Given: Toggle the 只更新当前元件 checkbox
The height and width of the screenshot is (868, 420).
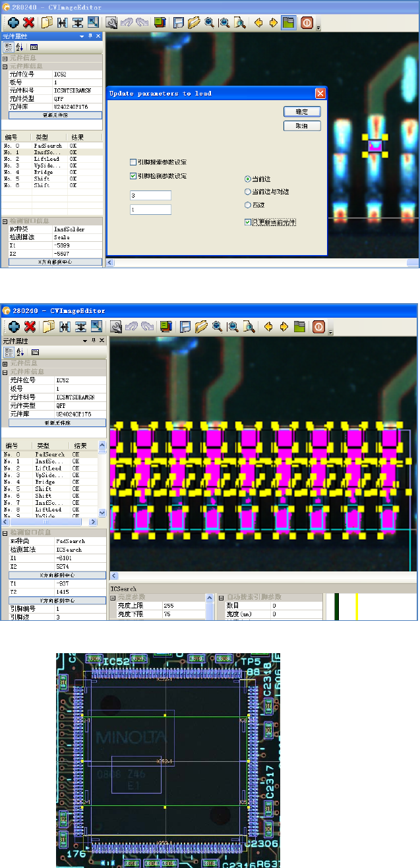Looking at the screenshot, I should pos(247,222).
